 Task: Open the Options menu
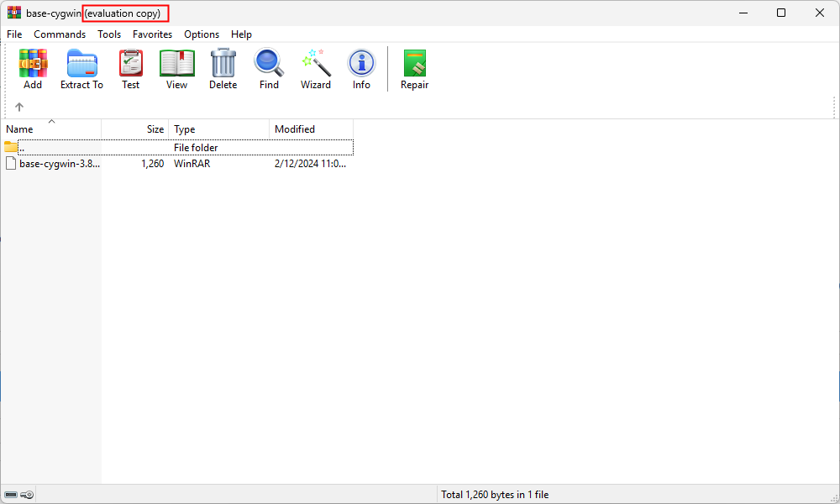[202, 34]
